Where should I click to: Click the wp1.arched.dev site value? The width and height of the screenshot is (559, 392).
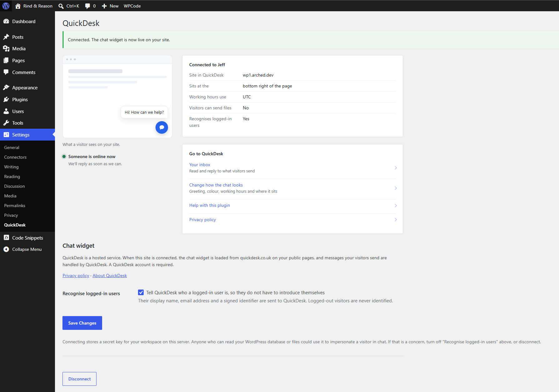[258, 75]
